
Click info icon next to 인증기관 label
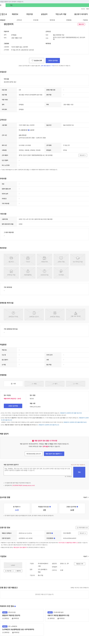(52, 533)
